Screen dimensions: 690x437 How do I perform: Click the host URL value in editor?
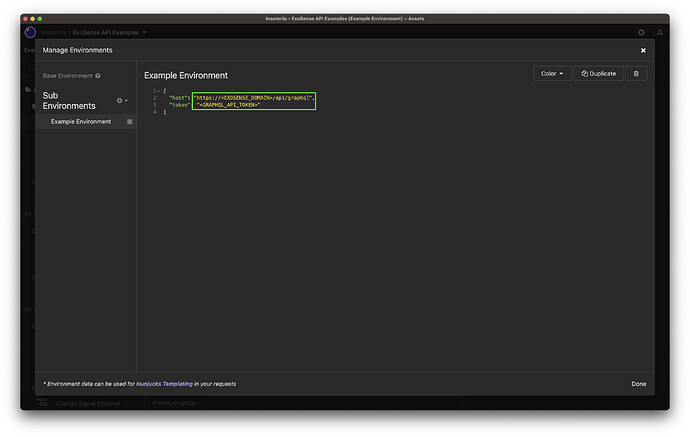click(x=253, y=98)
